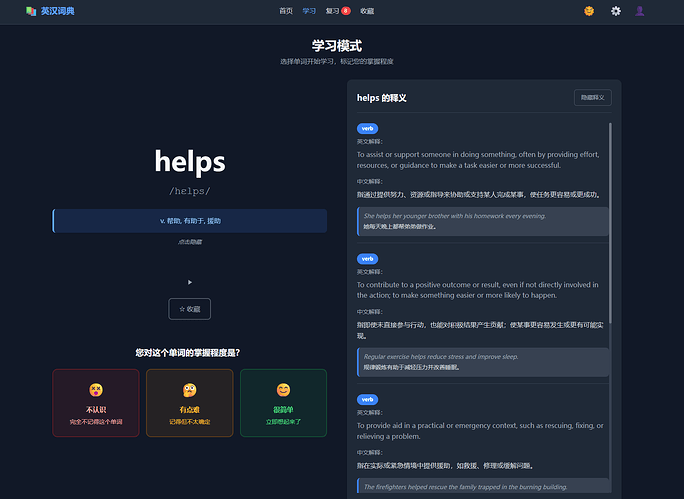Open the 收藏 navigation tab
This screenshot has height=499, width=684.
point(367,11)
